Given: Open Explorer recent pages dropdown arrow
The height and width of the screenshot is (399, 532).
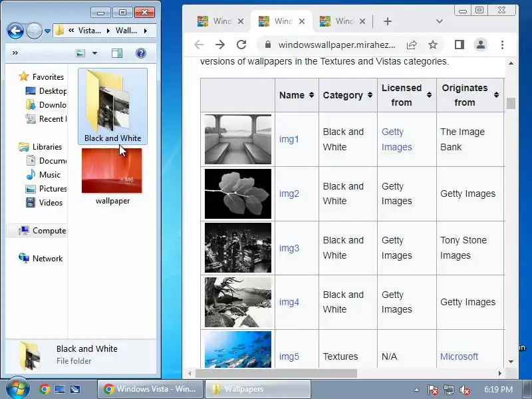Looking at the screenshot, I should pyautogui.click(x=47, y=31).
